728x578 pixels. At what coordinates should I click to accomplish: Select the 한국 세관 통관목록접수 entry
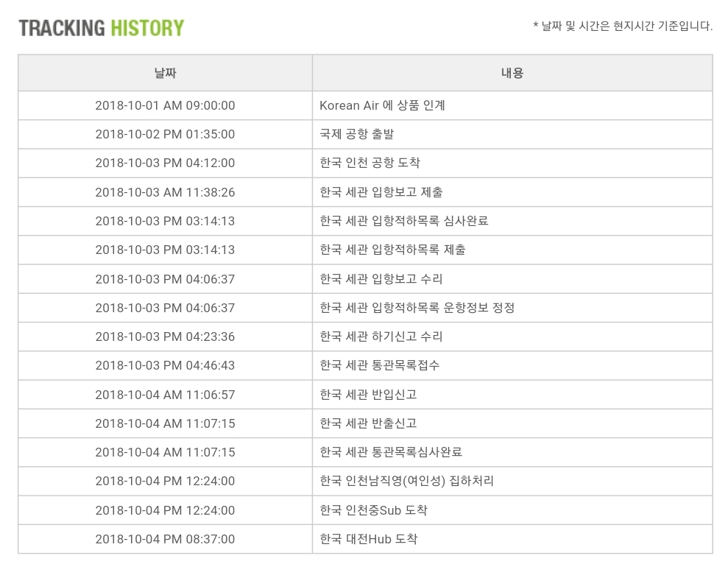click(380, 365)
